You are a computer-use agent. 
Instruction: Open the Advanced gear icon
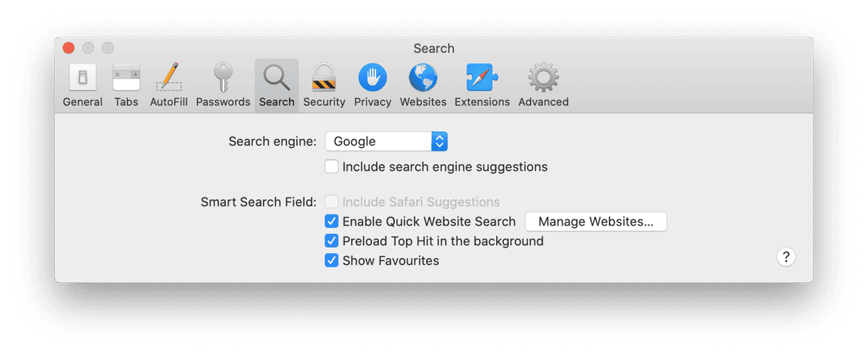click(x=543, y=78)
